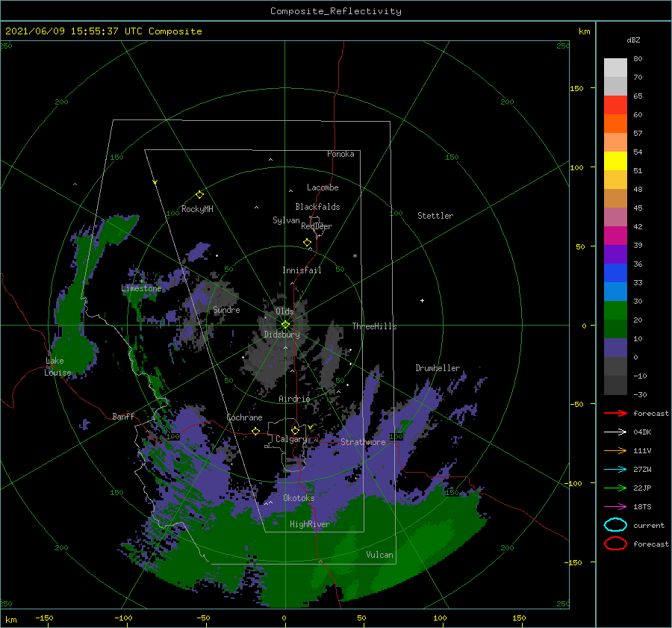Image resolution: width=672 pixels, height=628 pixels.
Task: Click the 'Banff' label on map
Action: click(123, 416)
